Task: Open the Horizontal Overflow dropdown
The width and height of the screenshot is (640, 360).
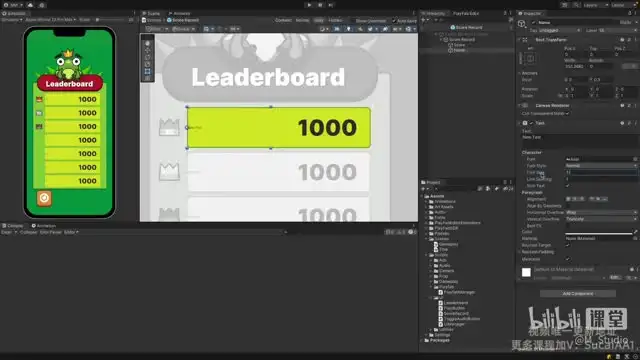Action: pyautogui.click(x=601, y=212)
